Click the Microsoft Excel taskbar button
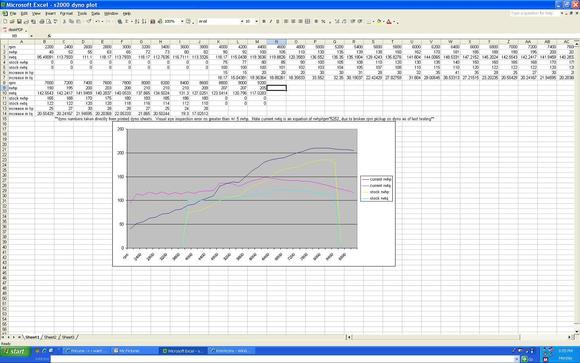Image resolution: width=580 pixels, height=363 pixels. pyautogui.click(x=183, y=350)
